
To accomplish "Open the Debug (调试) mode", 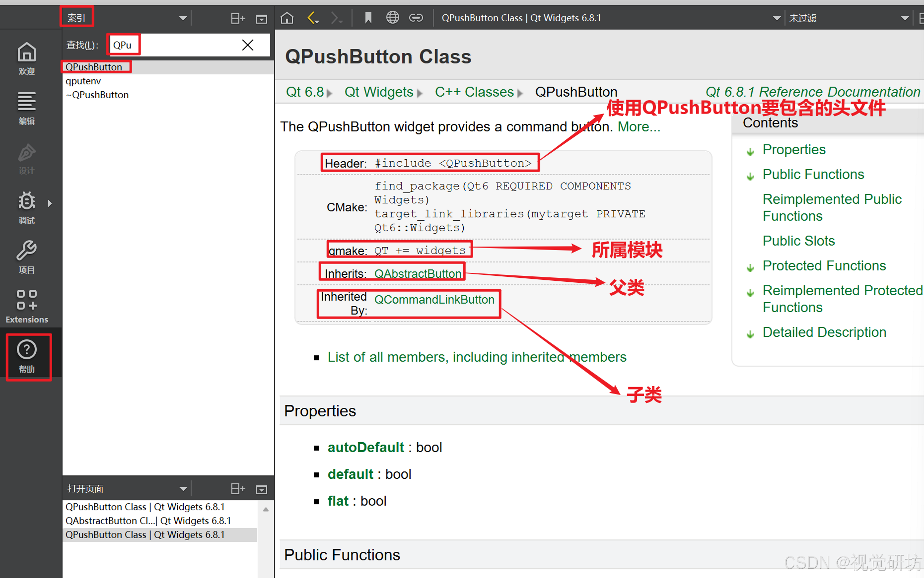I will 26,207.
